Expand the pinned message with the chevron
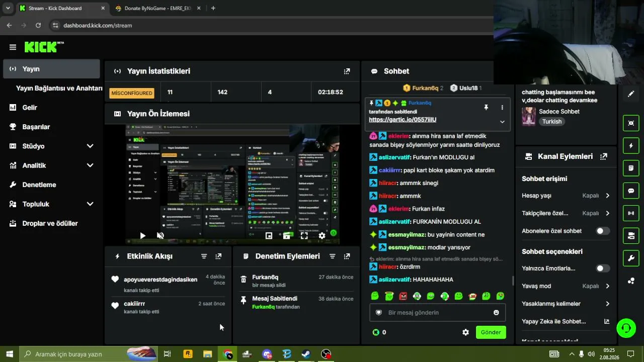Image resolution: width=644 pixels, height=362 pixels. pyautogui.click(x=502, y=122)
